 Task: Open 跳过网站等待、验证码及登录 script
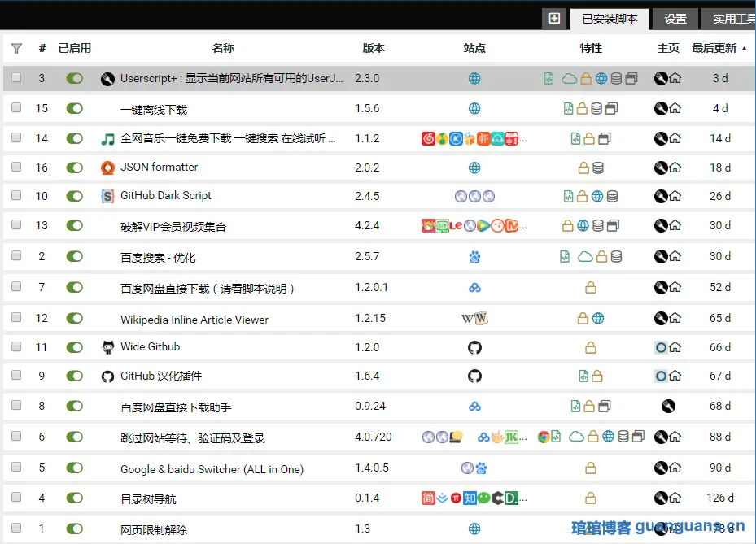click(192, 438)
